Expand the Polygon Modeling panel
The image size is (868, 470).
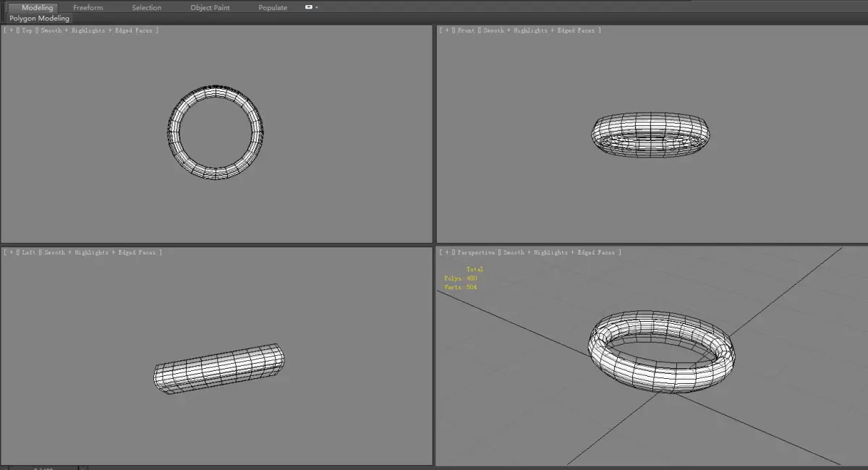tap(40, 18)
